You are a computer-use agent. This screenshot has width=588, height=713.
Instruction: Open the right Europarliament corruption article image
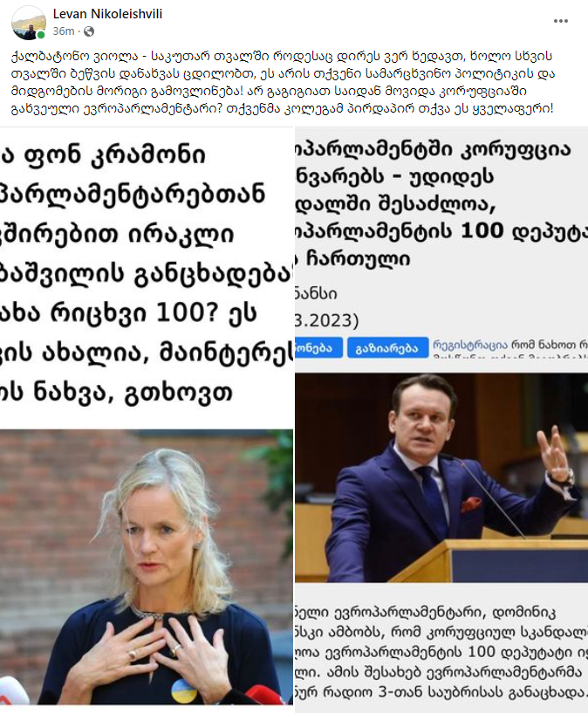[x=441, y=420]
